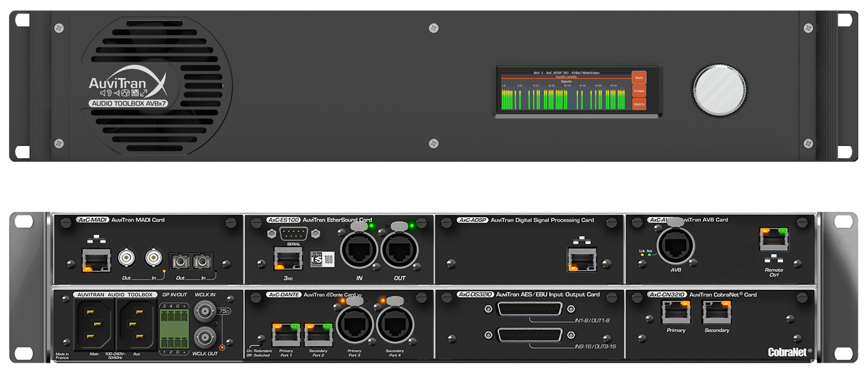
Task: Click the 75Ω termination label
Action: click(225, 312)
